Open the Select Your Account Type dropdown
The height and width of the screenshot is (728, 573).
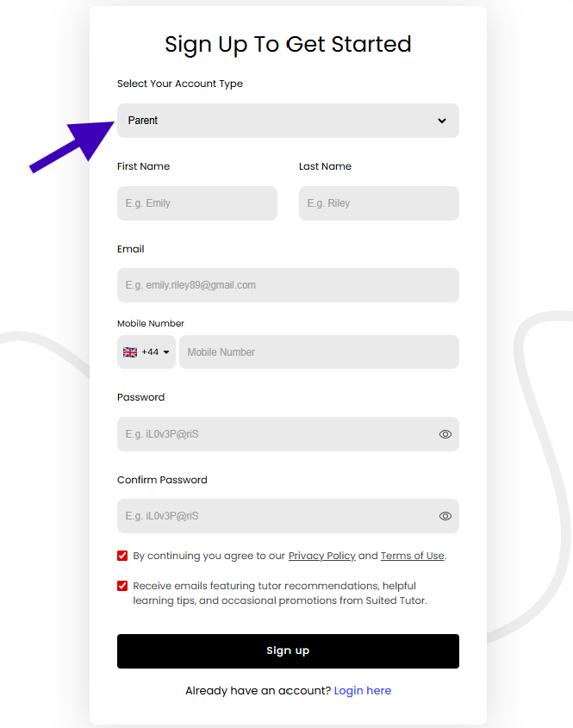pyautogui.click(x=288, y=121)
